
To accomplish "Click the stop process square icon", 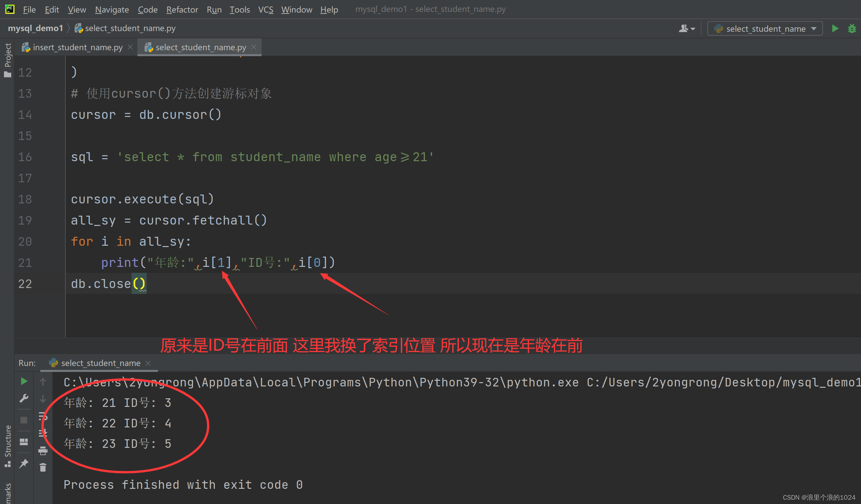I will point(23,420).
